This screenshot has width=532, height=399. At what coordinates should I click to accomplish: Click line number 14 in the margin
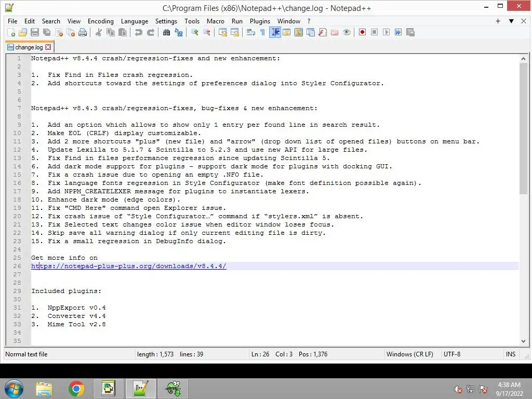pyautogui.click(x=17, y=166)
